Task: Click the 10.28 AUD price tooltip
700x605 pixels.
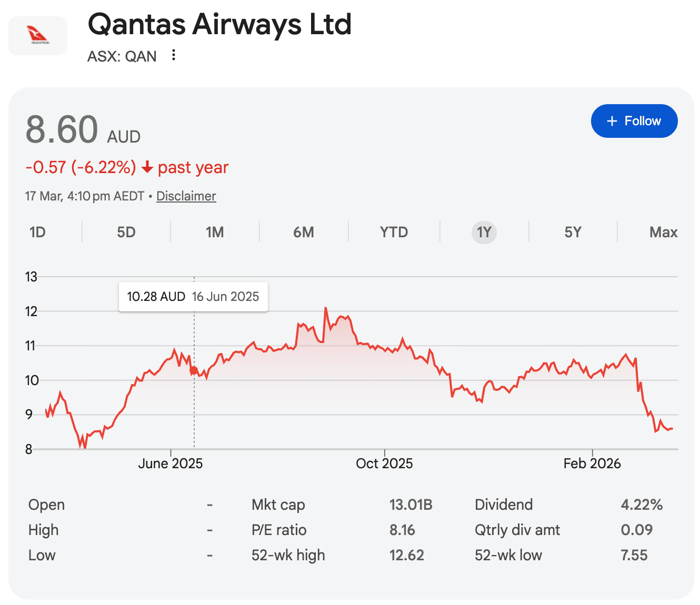Action: (x=193, y=297)
